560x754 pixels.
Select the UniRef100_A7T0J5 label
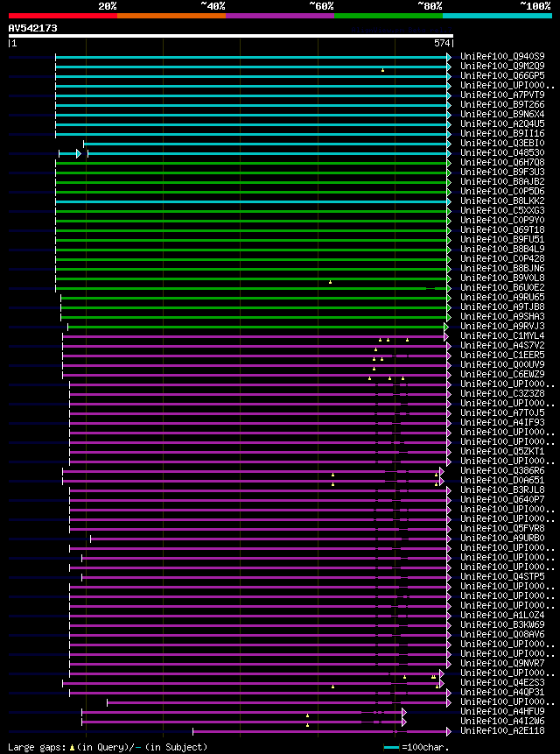[x=502, y=412]
